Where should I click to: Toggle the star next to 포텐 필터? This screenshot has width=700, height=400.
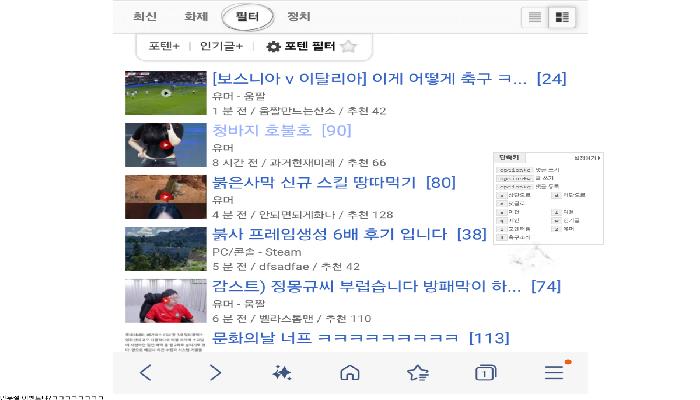click(348, 46)
